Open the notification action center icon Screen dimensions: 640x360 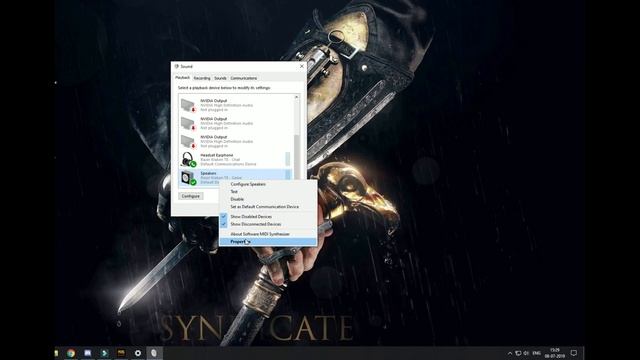573,353
